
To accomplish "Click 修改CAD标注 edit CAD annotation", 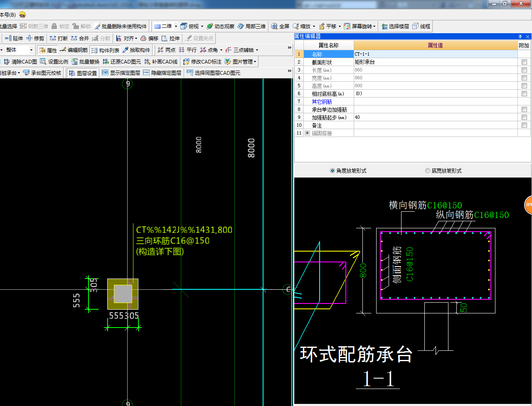I will tap(202, 61).
